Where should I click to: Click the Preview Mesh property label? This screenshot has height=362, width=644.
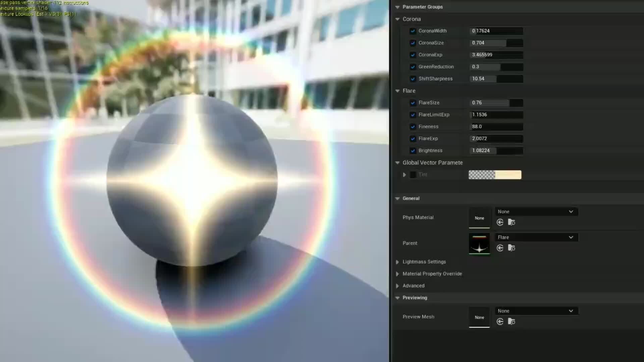(x=418, y=317)
